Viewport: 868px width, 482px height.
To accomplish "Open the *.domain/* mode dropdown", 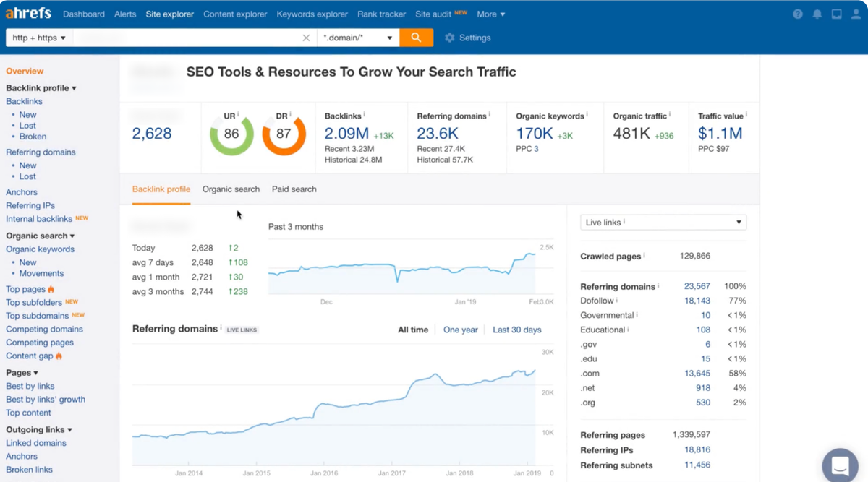I will click(x=358, y=38).
